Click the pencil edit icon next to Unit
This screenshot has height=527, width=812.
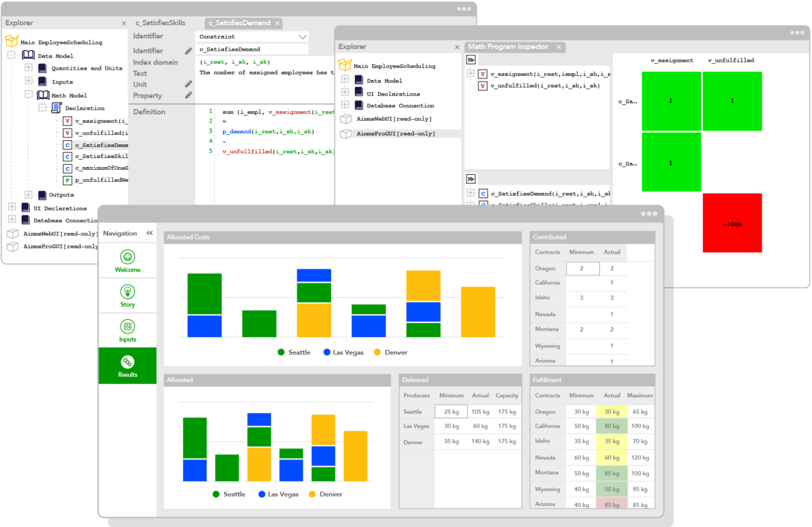click(x=189, y=84)
